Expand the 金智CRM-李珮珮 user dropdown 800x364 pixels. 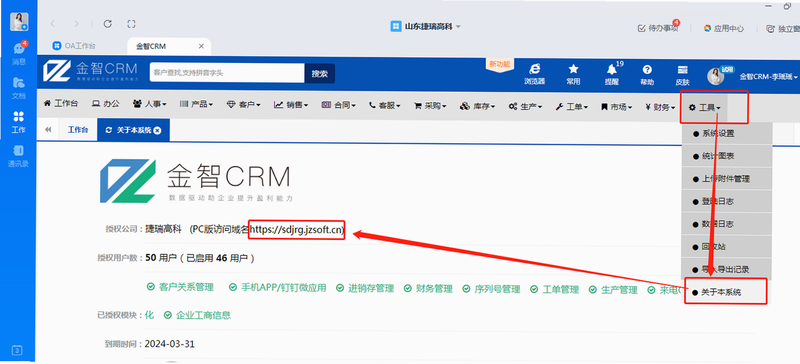769,77
